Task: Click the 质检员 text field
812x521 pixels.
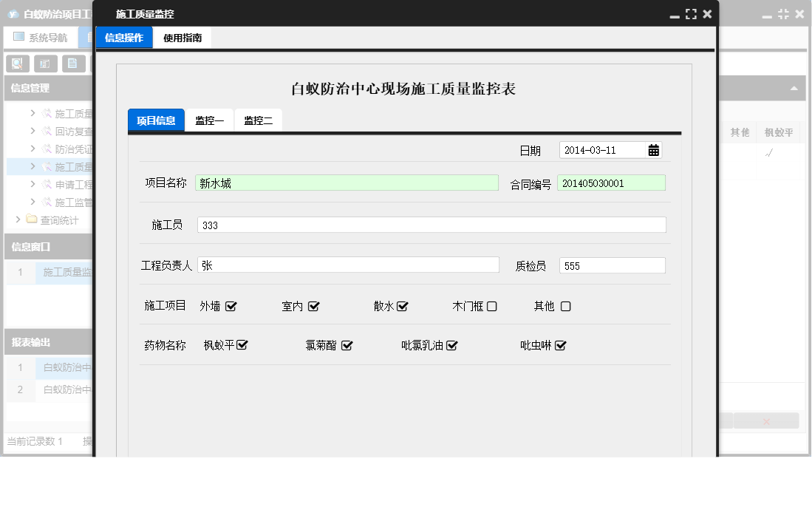Action: coord(612,265)
